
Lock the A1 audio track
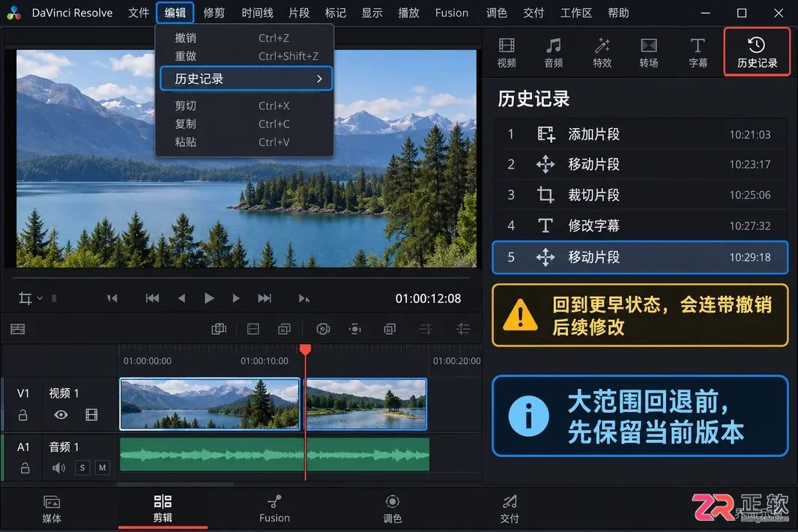(x=25, y=468)
